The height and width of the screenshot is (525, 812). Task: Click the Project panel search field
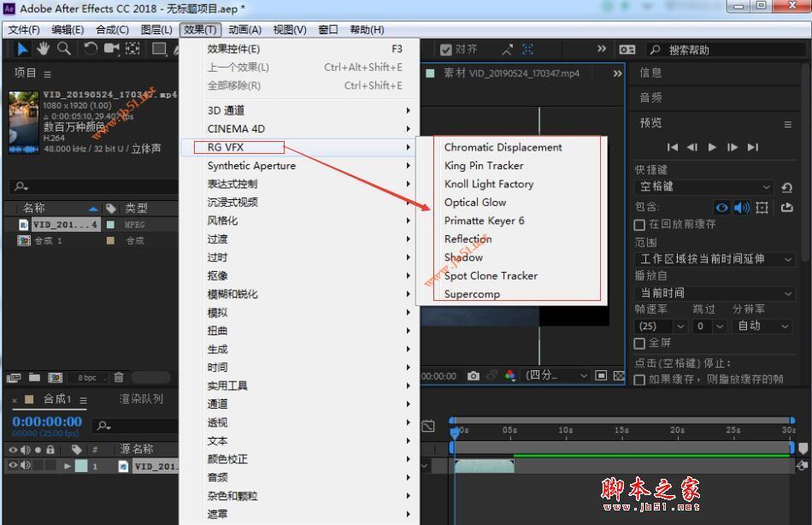pos(94,186)
